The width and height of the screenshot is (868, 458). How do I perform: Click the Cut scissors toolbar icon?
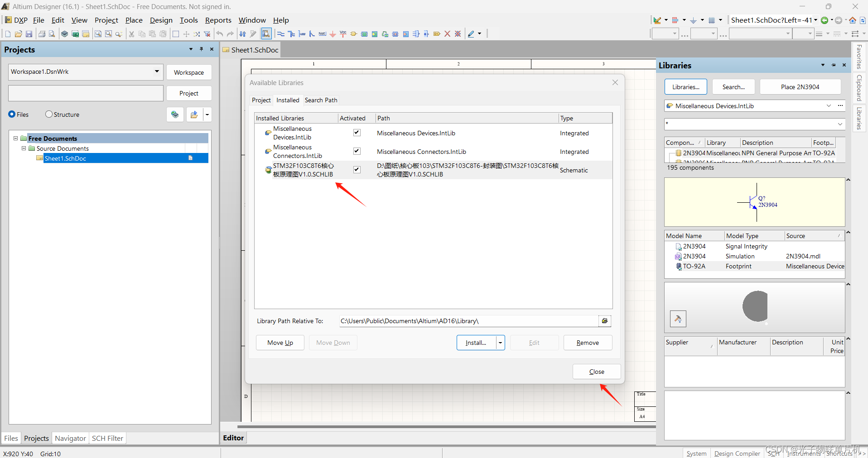coord(131,34)
